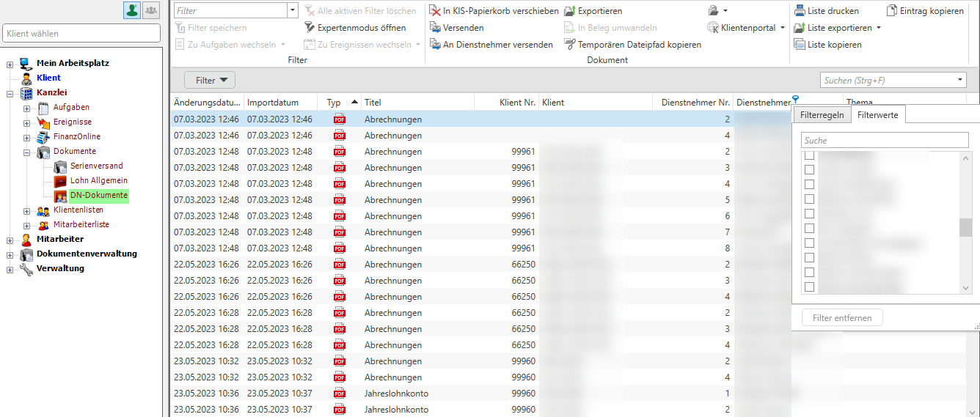The image size is (980, 417).
Task: Expand the Mein Arbeitsplatz tree node
Action: tap(10, 64)
